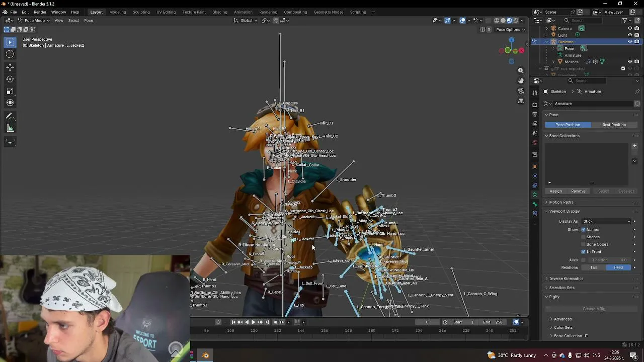Activate the Scale tool
This screenshot has height=362, width=644.
click(10, 91)
